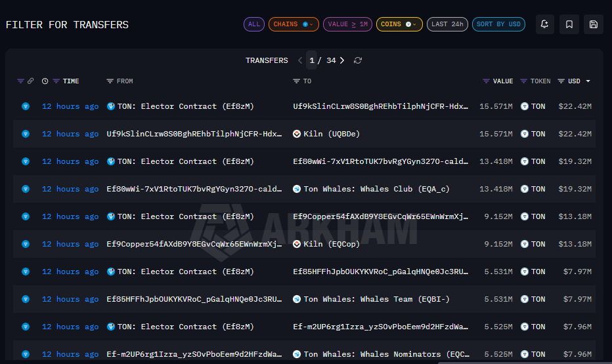
Task: Open Ton Whales: Whales Club (EQA_c) link
Action: coord(377,189)
